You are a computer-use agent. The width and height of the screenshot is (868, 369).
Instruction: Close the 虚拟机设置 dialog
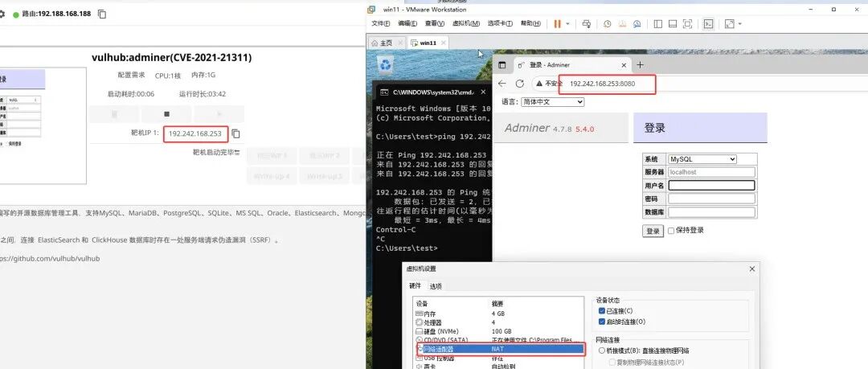751,269
